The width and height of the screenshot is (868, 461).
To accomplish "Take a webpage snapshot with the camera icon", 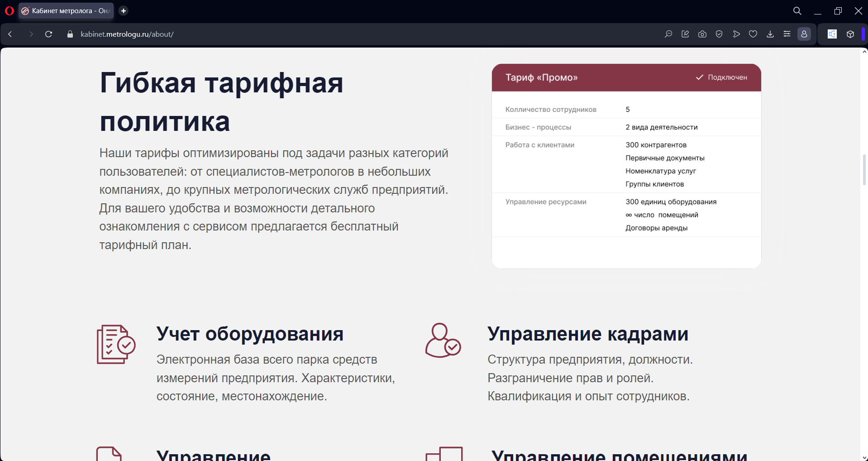I will (x=702, y=34).
